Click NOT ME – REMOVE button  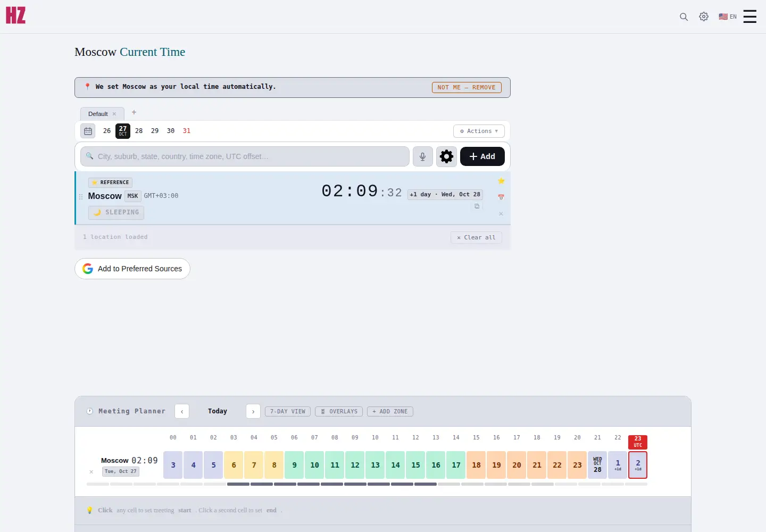pos(467,87)
